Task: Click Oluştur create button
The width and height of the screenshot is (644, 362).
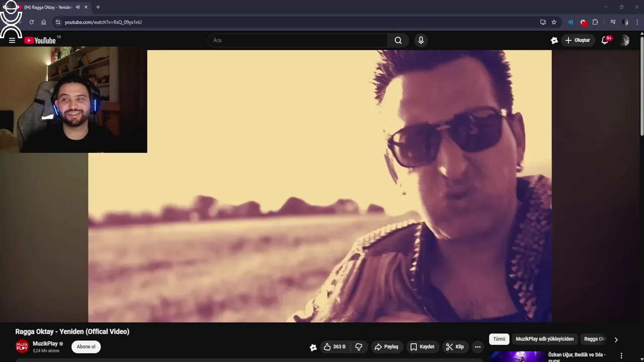Action: 578,40
